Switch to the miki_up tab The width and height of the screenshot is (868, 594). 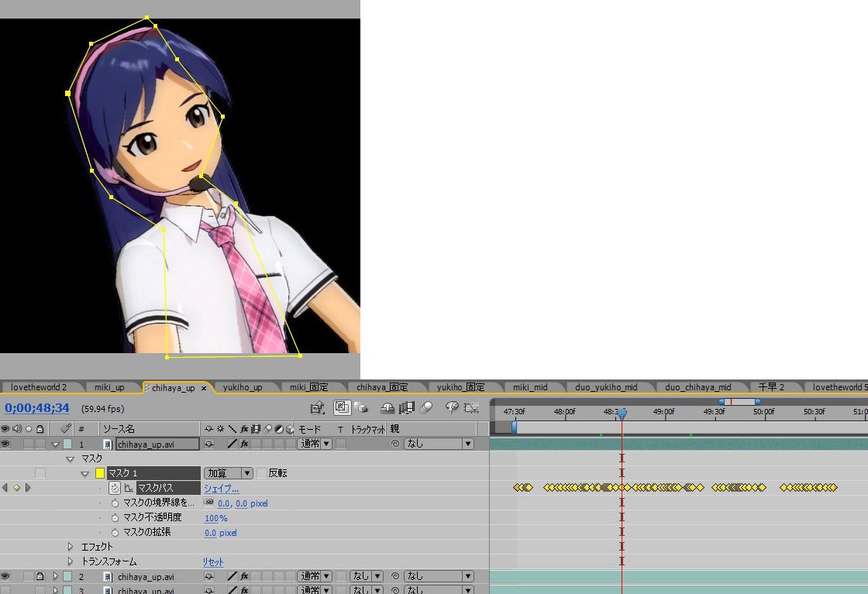point(109,387)
